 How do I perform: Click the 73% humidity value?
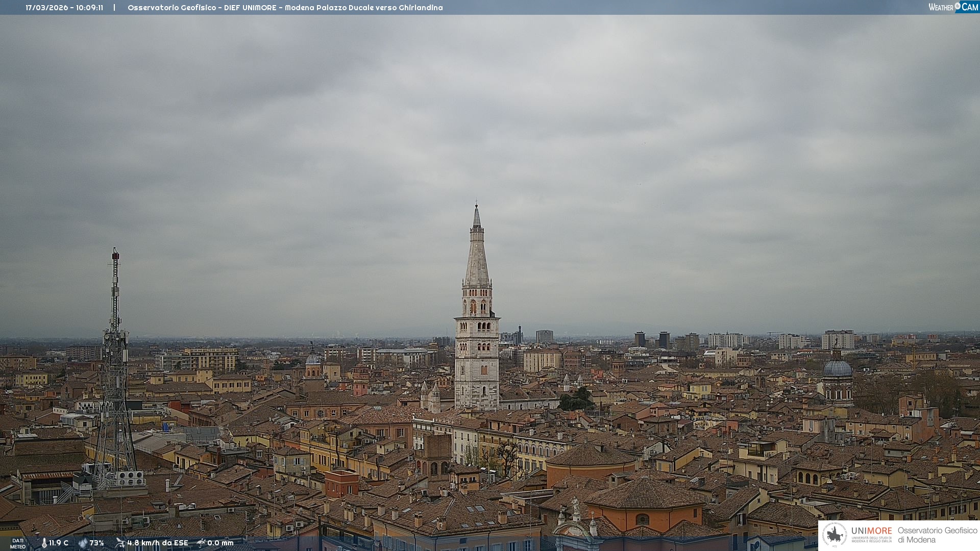click(x=96, y=543)
